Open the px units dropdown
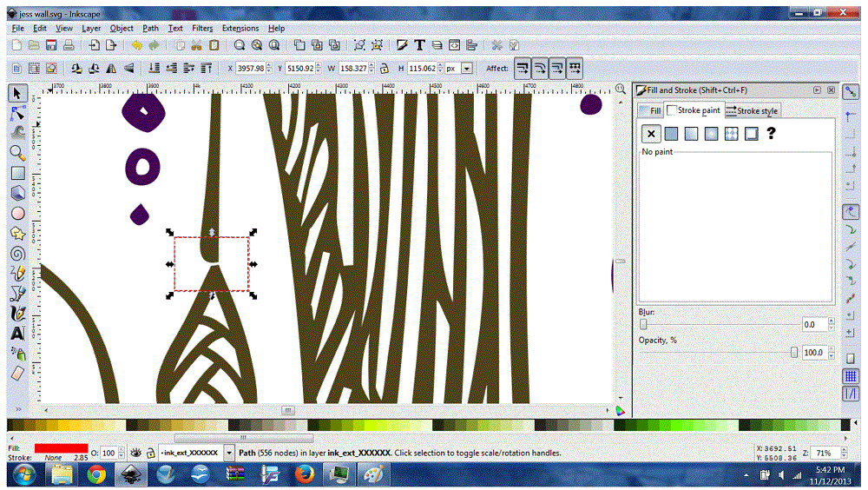868x490 pixels. coord(467,68)
